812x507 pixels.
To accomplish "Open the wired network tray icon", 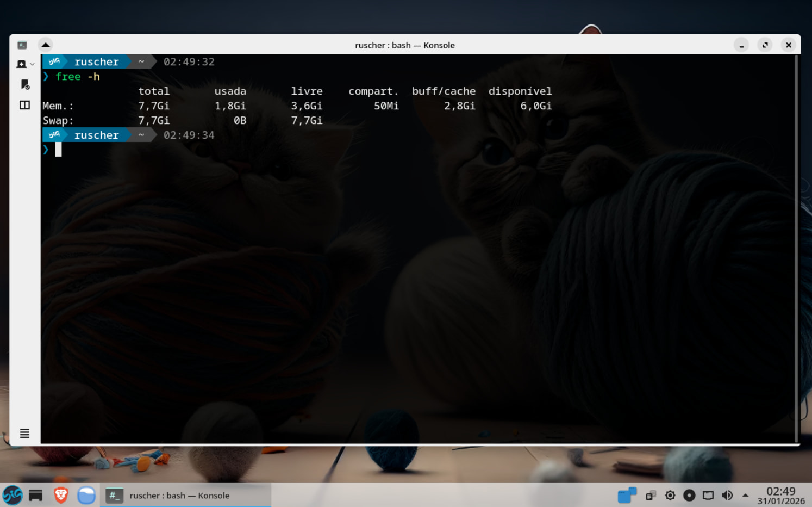I will (708, 495).
